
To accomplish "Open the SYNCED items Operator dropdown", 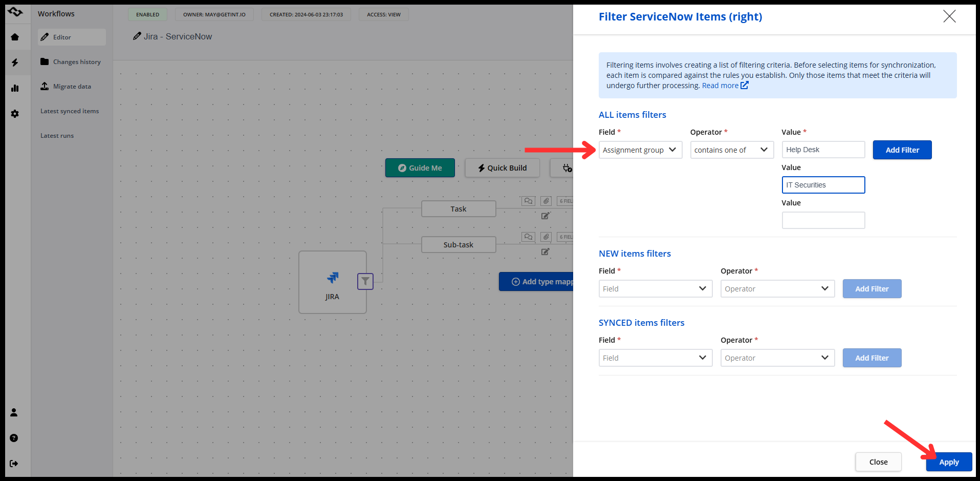I will (x=777, y=358).
